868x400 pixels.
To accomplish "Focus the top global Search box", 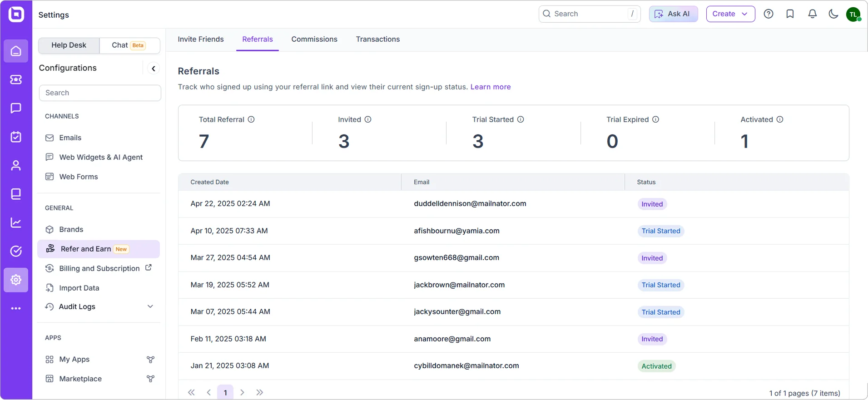I will coord(590,14).
